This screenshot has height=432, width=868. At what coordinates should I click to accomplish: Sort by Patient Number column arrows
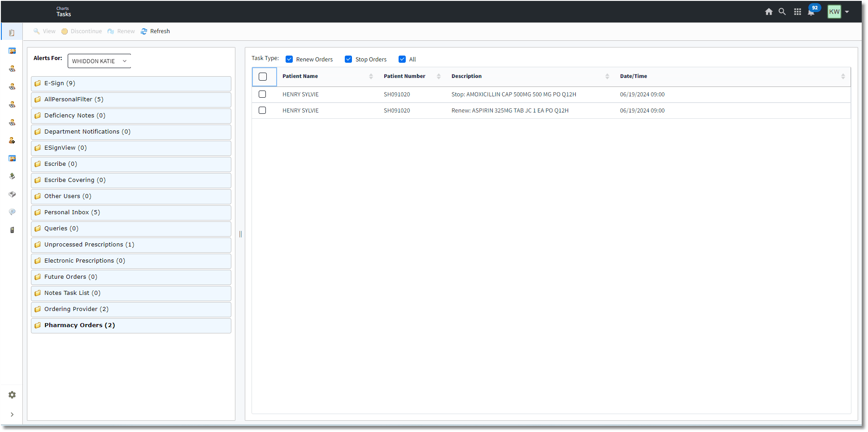438,76
